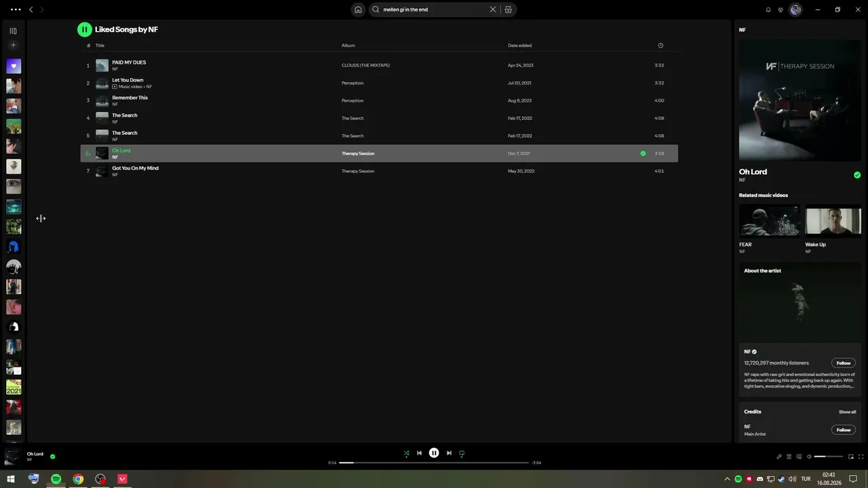This screenshot has height=488, width=868.
Task: Skip to previous track
Action: [419, 453]
